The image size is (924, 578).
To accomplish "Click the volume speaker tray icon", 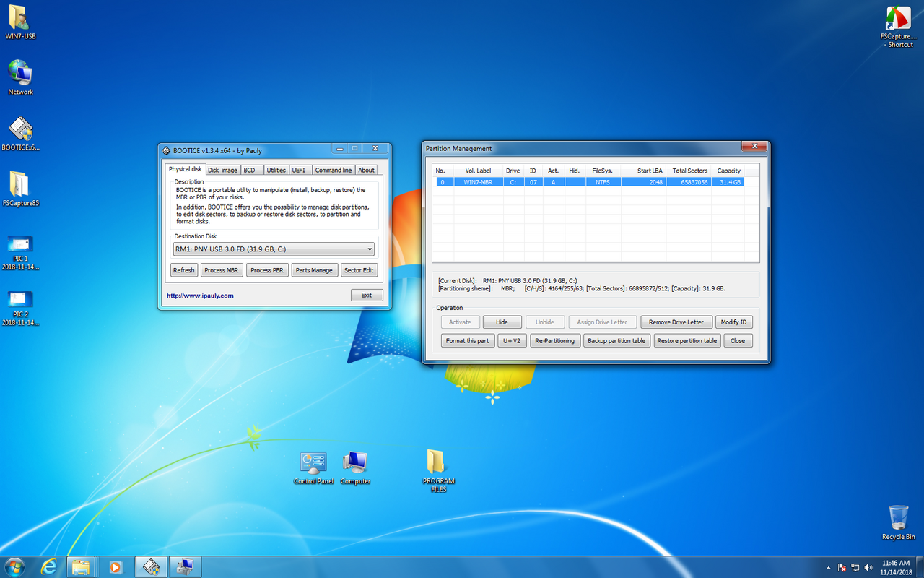I will [868, 568].
